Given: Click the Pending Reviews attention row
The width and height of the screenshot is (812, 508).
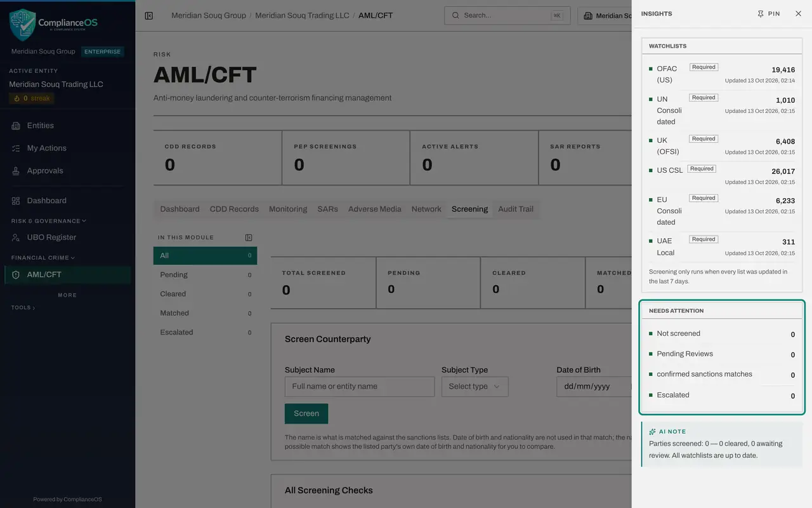Looking at the screenshot, I should tap(722, 354).
